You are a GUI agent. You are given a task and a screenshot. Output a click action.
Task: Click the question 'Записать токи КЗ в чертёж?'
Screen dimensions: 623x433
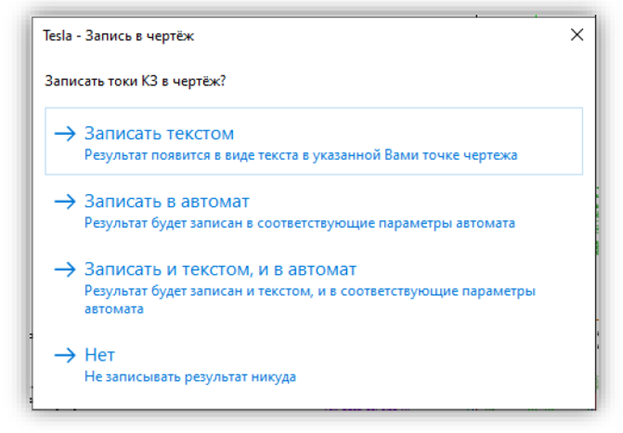135,81
